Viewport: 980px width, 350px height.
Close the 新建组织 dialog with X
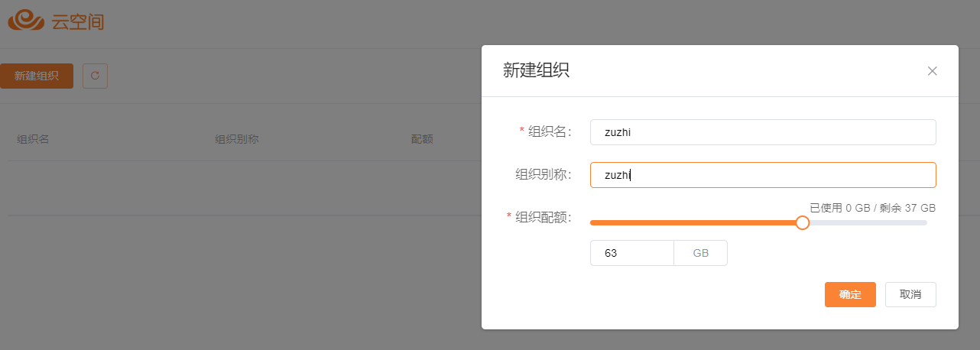(x=932, y=71)
